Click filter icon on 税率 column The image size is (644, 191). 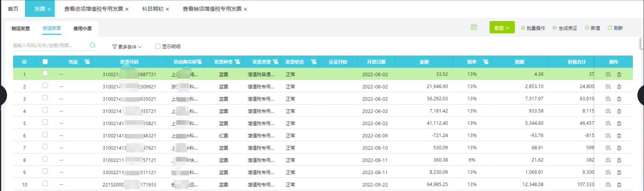click(x=485, y=62)
